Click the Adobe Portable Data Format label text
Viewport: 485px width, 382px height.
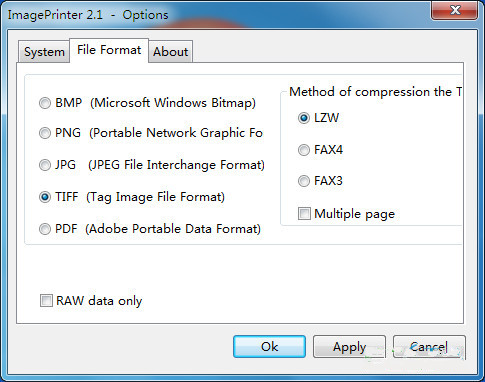tap(173, 229)
